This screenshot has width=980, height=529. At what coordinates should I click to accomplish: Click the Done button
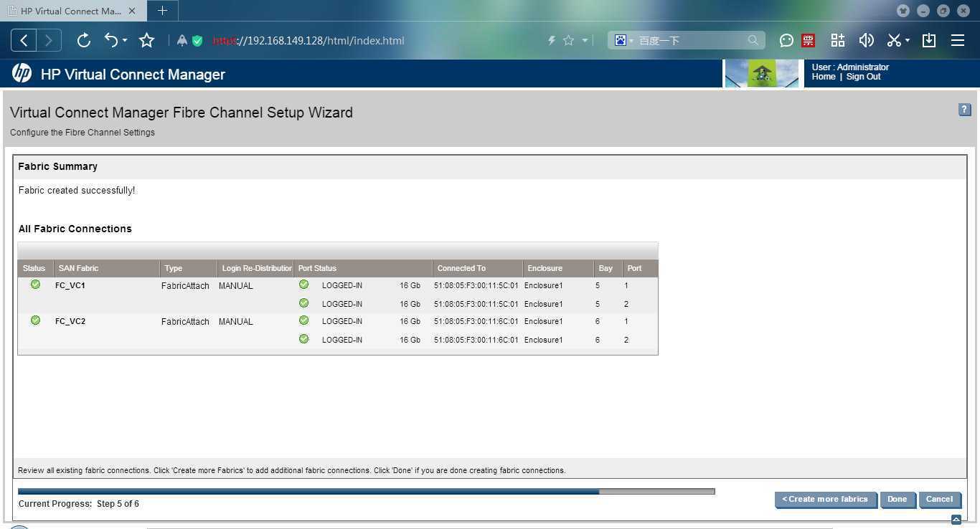pyautogui.click(x=897, y=500)
